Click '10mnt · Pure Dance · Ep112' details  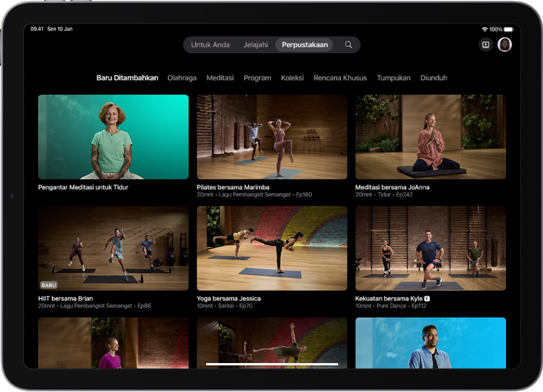[391, 305]
